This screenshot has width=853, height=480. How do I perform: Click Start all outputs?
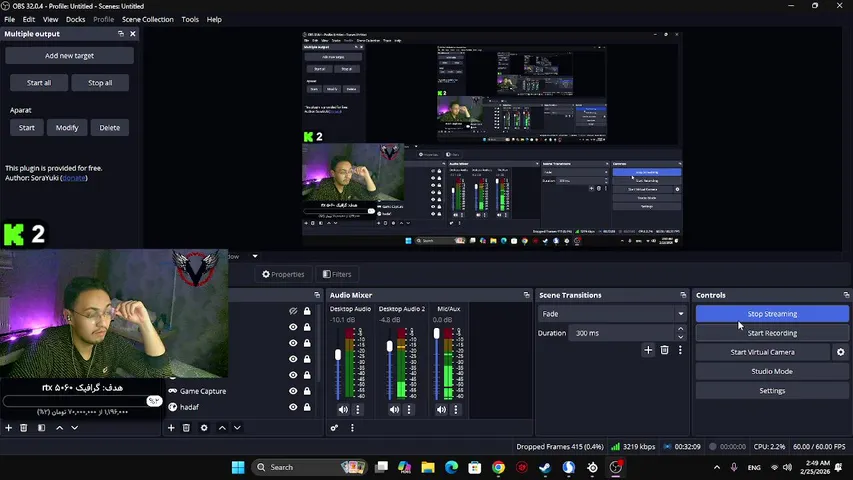[39, 83]
